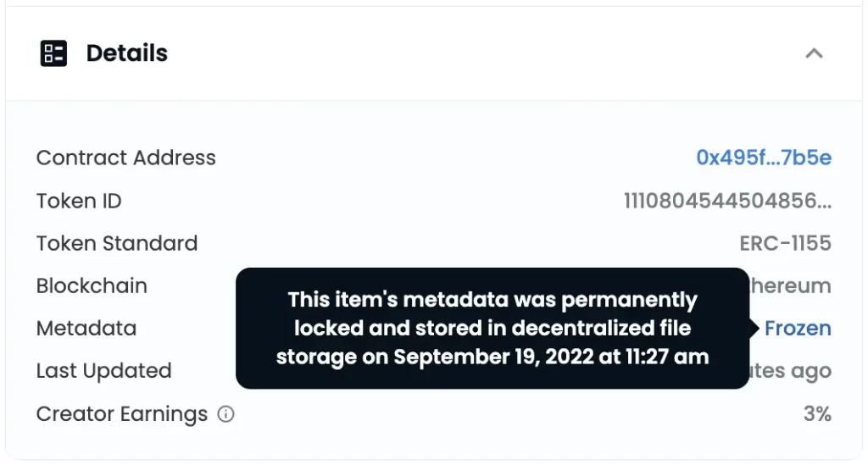Click the tooltip arrow near Frozen
868x465 pixels.
pyautogui.click(x=754, y=328)
